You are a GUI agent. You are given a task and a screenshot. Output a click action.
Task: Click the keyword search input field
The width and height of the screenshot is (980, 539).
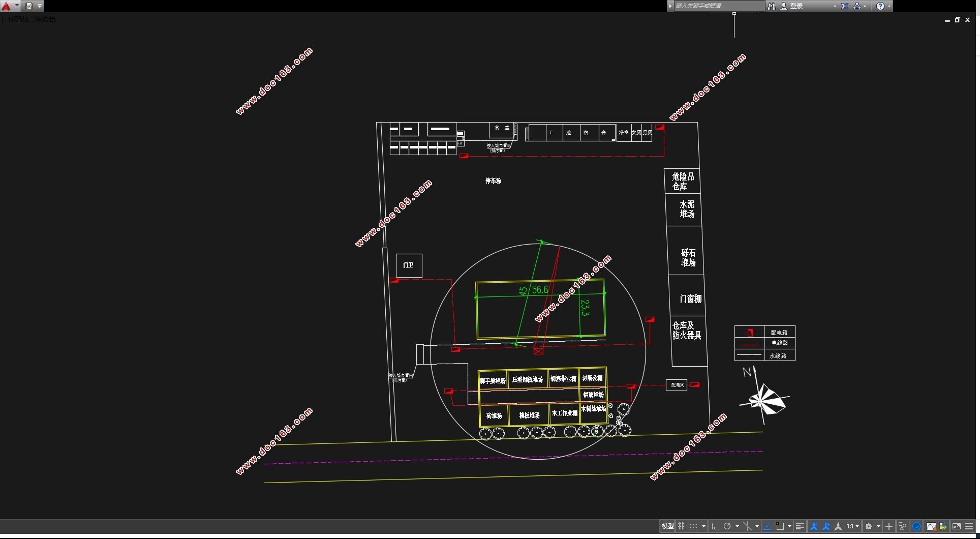coord(719,6)
